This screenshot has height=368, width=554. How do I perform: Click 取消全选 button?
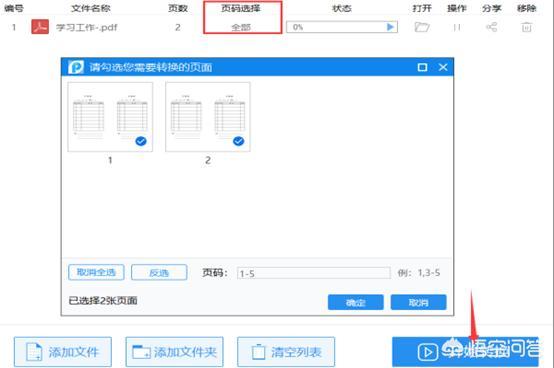pos(96,272)
